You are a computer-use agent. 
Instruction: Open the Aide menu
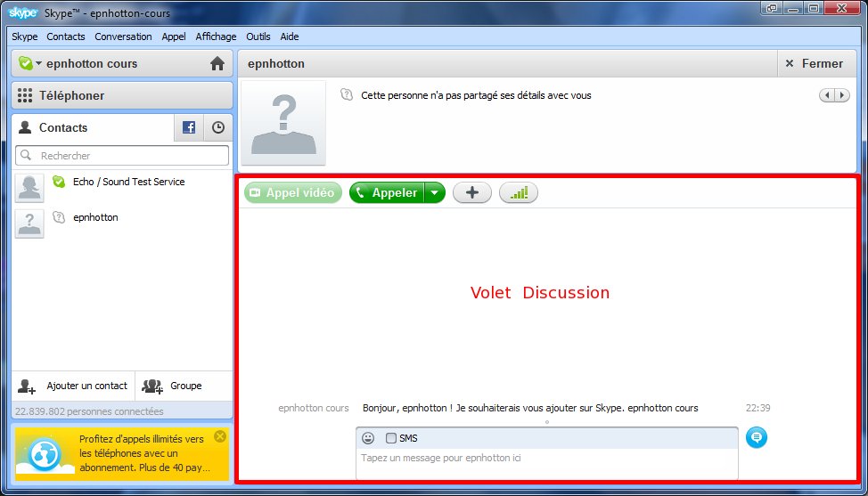coord(290,37)
